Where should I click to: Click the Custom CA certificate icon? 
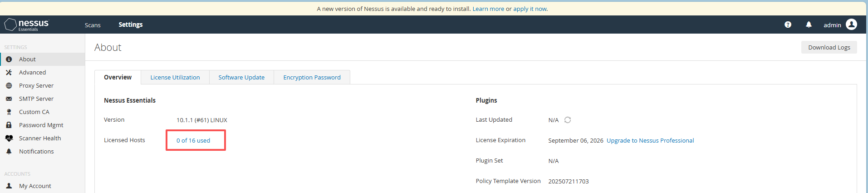[x=9, y=112]
